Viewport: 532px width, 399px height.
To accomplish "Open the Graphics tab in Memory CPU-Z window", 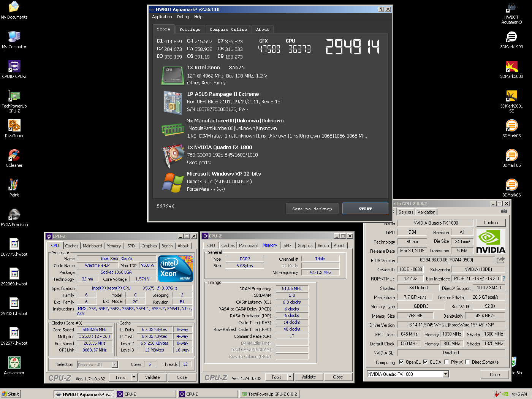I will [306, 245].
